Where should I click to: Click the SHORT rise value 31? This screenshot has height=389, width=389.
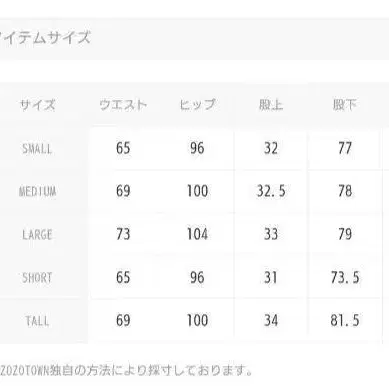[x=271, y=277]
